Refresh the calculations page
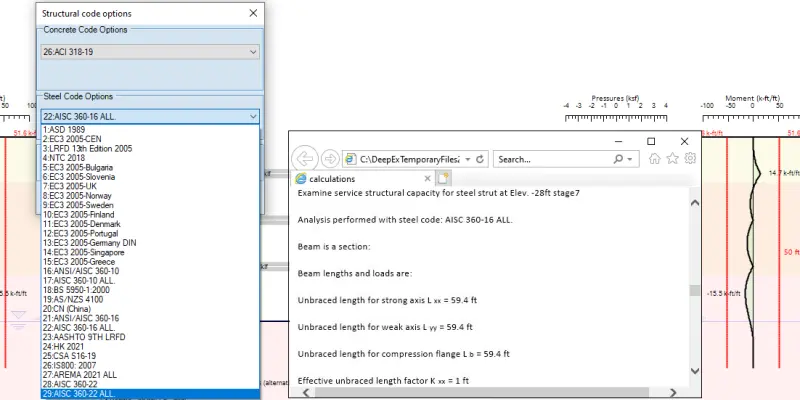This screenshot has width=800, height=400. 480,159
